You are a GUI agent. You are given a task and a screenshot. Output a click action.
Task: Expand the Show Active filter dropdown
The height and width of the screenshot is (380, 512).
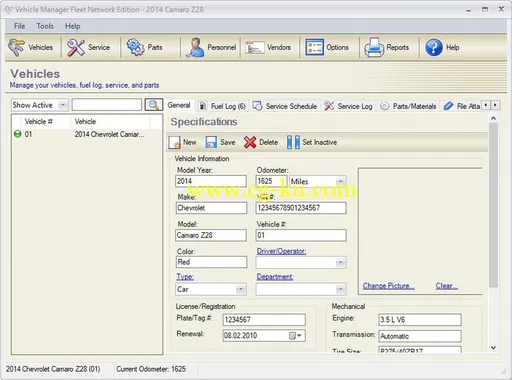62,105
